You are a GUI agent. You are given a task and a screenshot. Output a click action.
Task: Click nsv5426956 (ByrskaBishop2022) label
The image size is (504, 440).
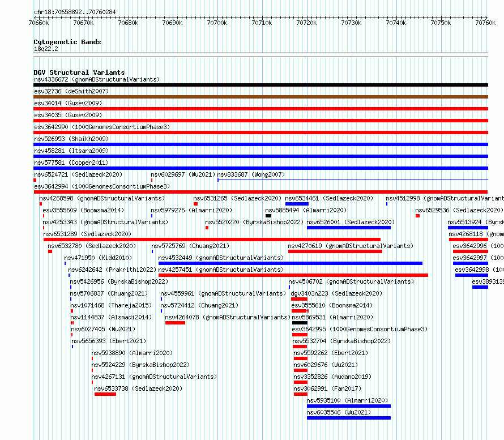pos(119,281)
